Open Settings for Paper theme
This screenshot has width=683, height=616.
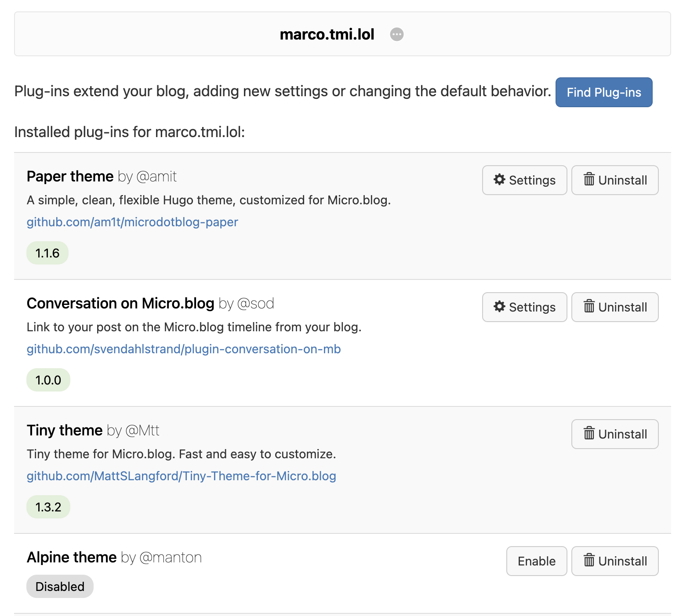point(525,180)
